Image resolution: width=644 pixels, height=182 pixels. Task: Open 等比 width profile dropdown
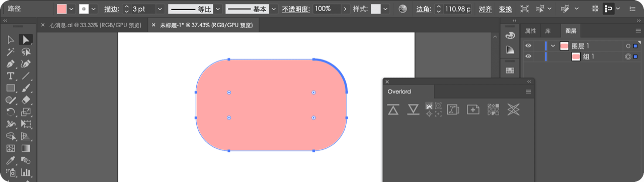point(218,9)
